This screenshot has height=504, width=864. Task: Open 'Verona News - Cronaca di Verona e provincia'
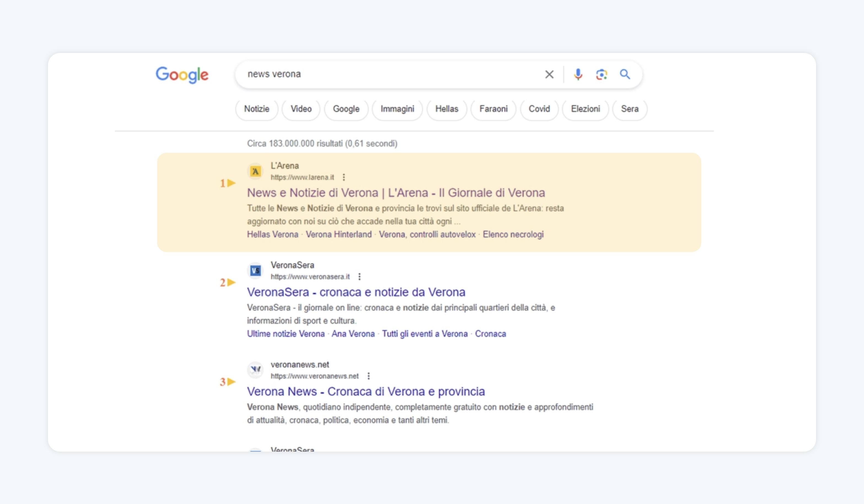[x=366, y=392]
